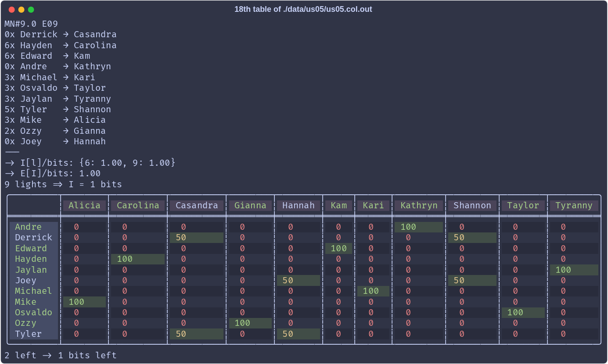Click the Jaylan row label
This screenshot has width=608, height=364.
(x=34, y=270)
